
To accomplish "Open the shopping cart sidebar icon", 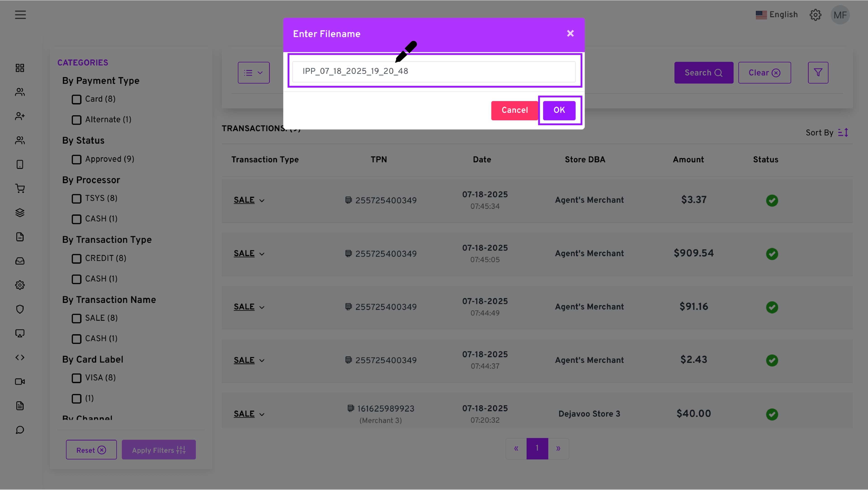I will (x=20, y=188).
